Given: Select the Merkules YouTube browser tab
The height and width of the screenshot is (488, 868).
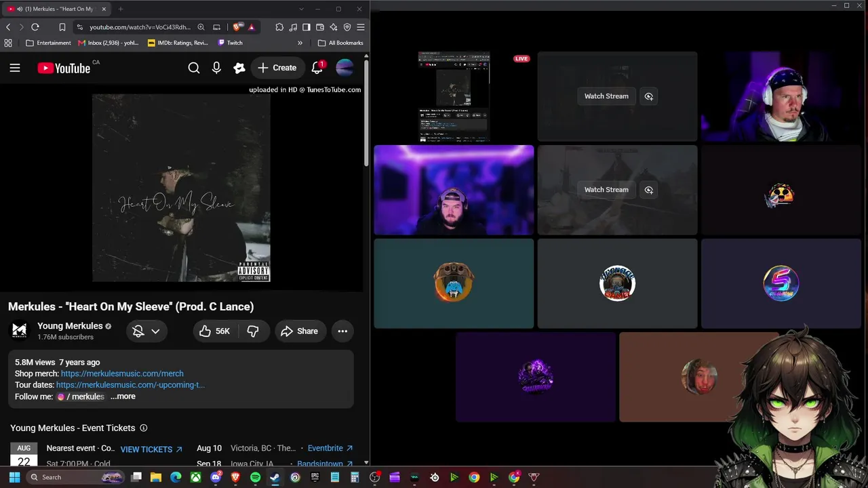Looking at the screenshot, I should tap(57, 9).
